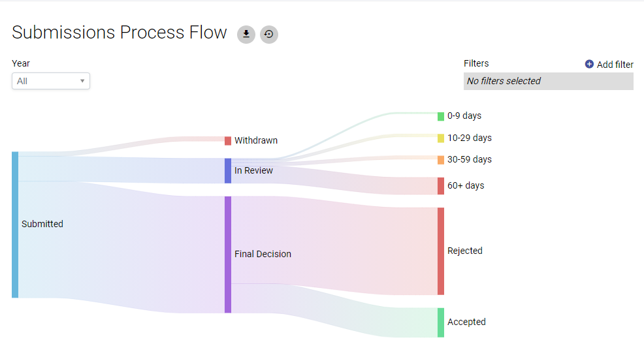Screen dimensions: 644x359
Task: Click the red 60+ days node
Action: 441,186
